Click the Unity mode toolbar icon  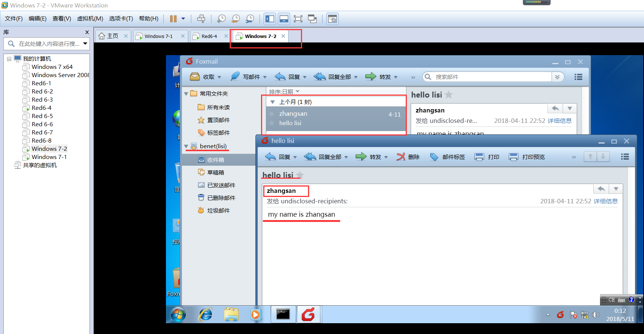coord(312,19)
